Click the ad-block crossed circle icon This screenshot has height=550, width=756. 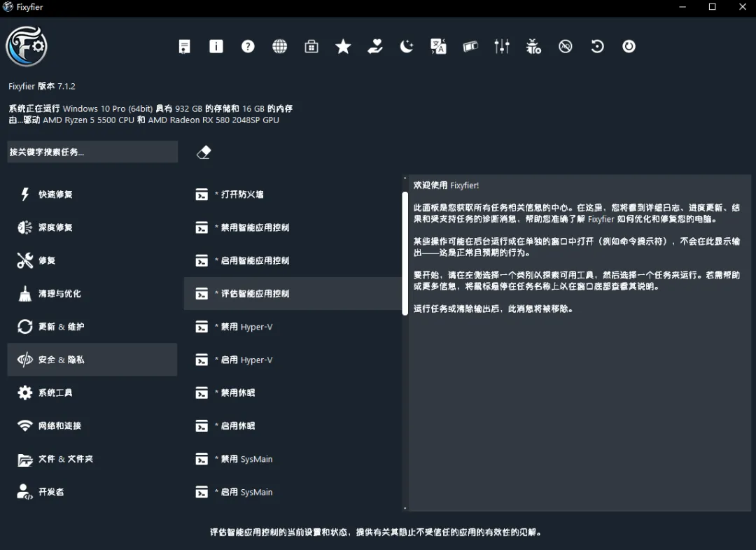pyautogui.click(x=565, y=46)
